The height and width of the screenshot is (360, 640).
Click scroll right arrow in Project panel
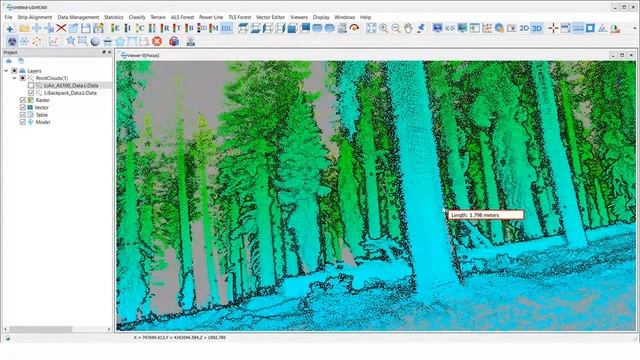click(x=109, y=329)
